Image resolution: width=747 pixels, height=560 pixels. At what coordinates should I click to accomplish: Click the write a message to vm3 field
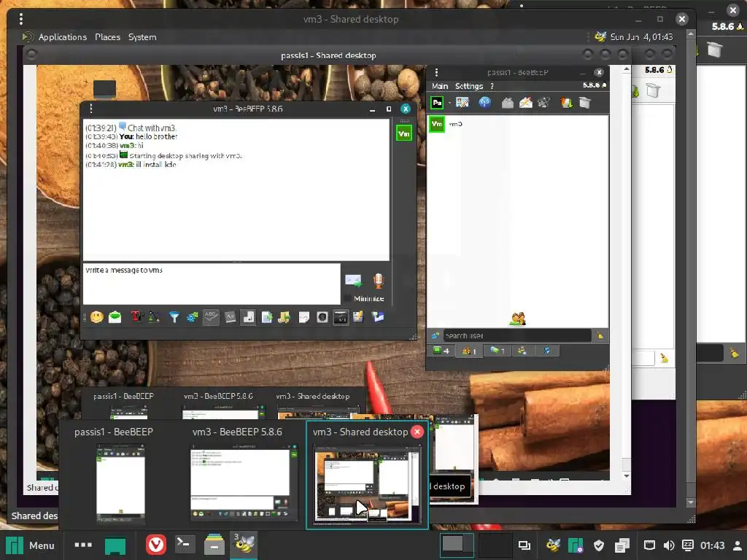point(212,284)
